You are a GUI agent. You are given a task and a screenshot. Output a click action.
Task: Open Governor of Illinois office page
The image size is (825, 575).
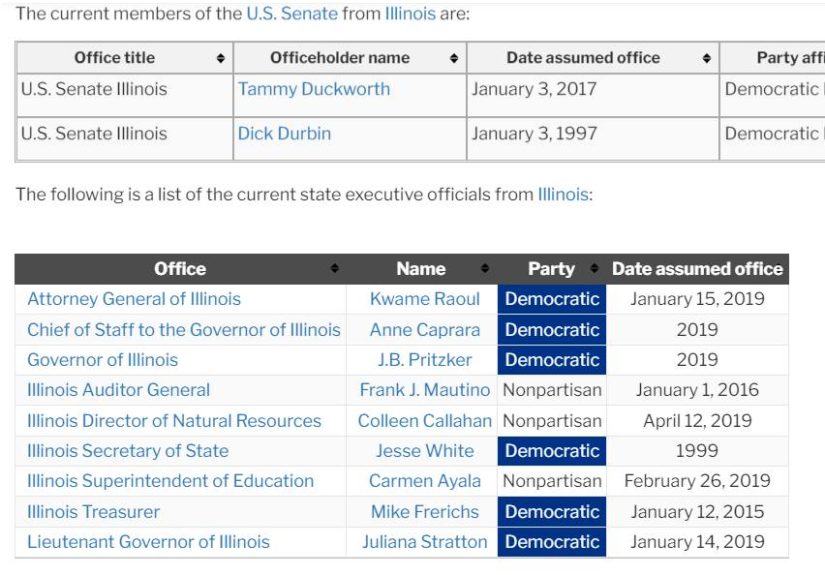102,360
